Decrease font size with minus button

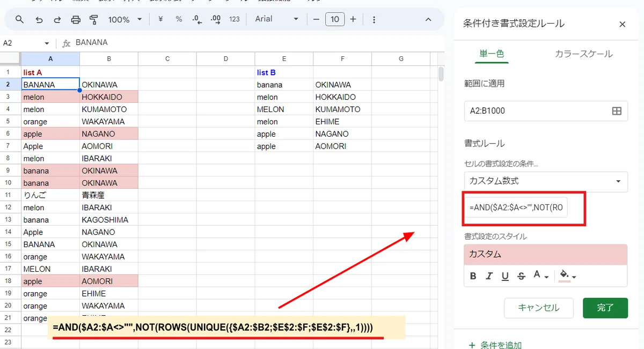tap(316, 19)
